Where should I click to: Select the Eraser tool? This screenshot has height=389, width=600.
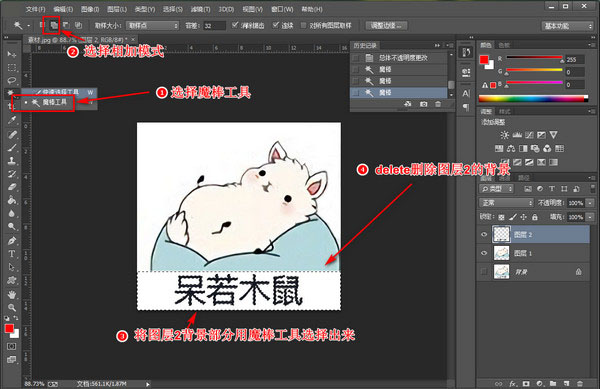(12, 187)
